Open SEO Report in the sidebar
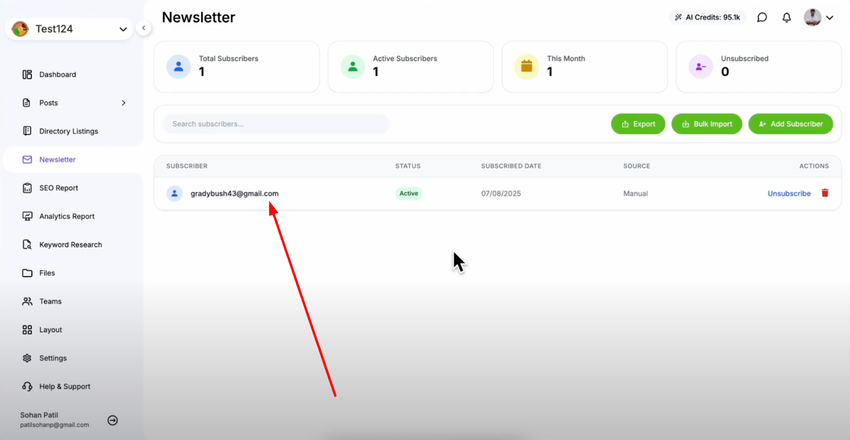This screenshot has height=440, width=850. (58, 188)
